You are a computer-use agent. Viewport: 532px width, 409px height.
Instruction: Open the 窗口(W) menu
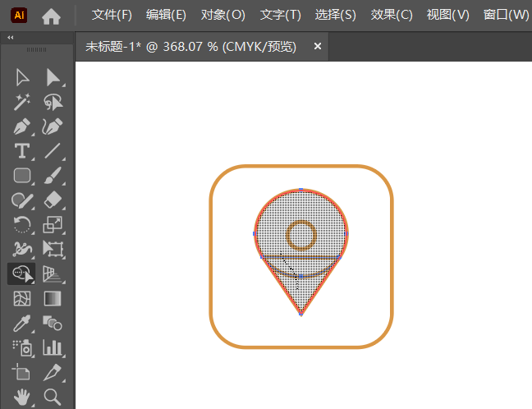point(507,15)
